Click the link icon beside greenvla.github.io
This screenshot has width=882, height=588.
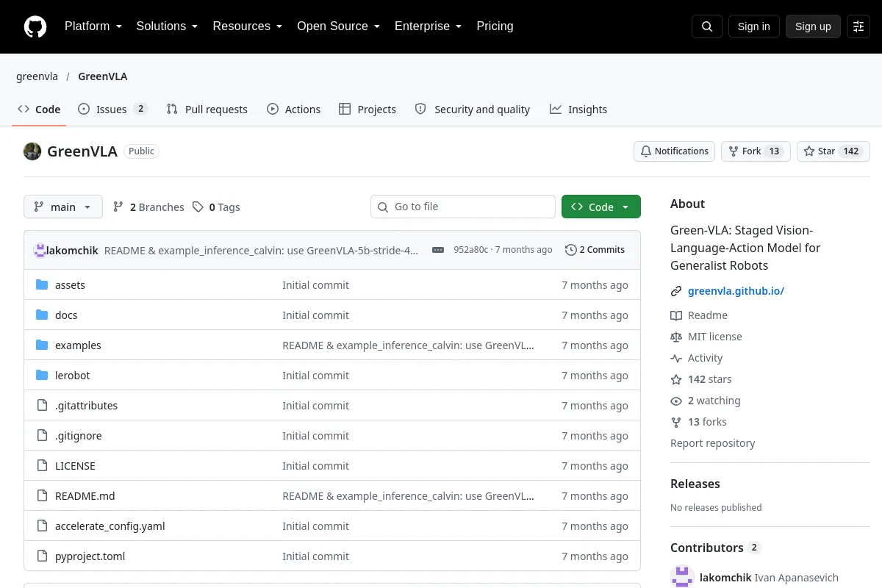point(676,291)
